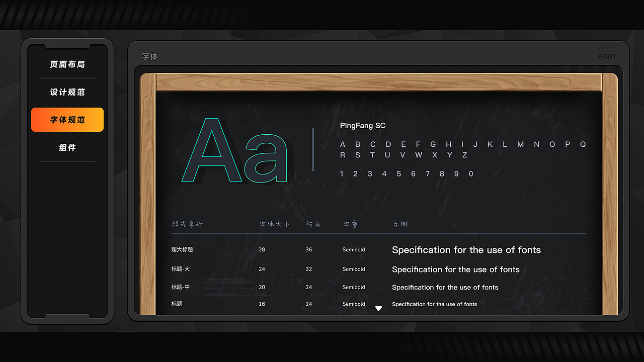The width and height of the screenshot is (644, 362).
Task: Click the letter Z in the alphabet sample
Action: coord(465,155)
